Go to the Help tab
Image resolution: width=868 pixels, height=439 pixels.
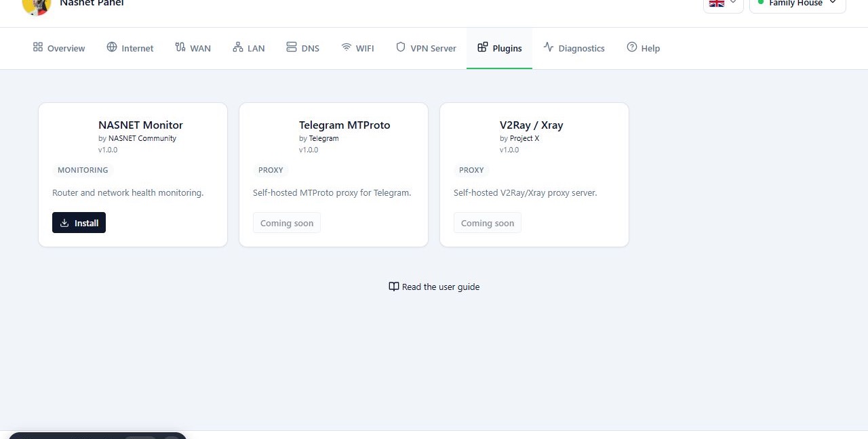(x=643, y=48)
